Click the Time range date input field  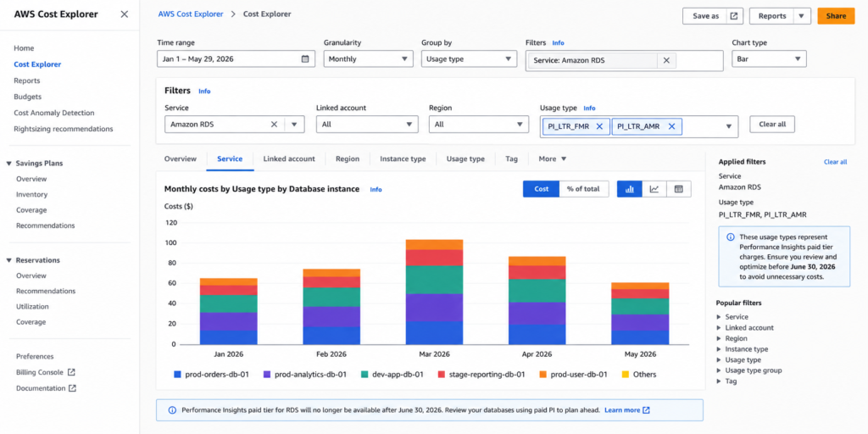[x=236, y=58]
